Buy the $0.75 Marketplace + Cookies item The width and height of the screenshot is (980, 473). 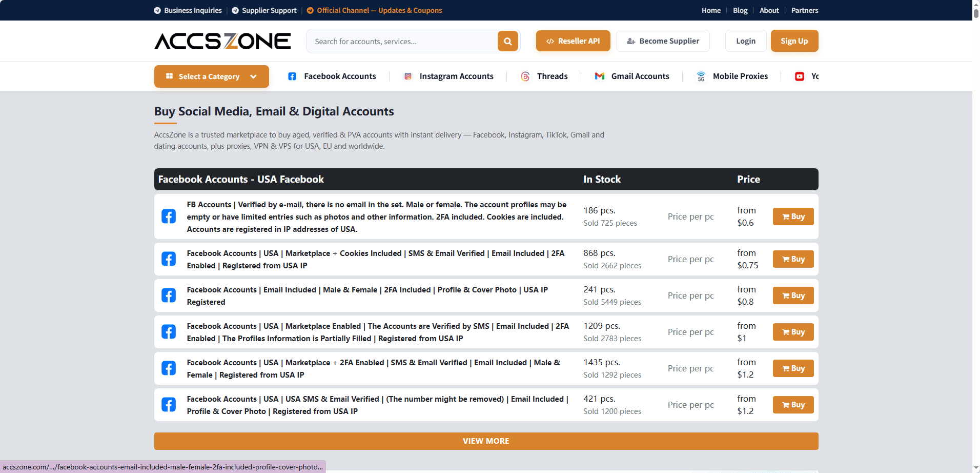[793, 259]
